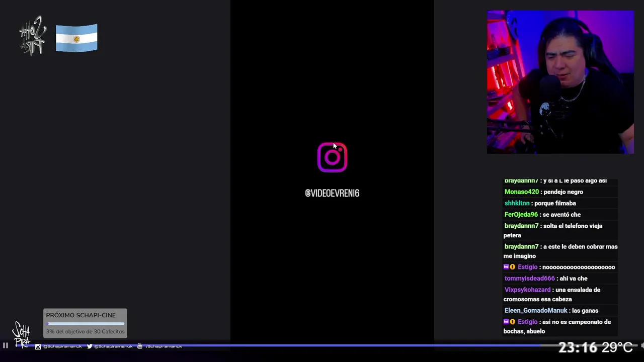
Task: Pause the video with the pause button
Action: pos(6,345)
